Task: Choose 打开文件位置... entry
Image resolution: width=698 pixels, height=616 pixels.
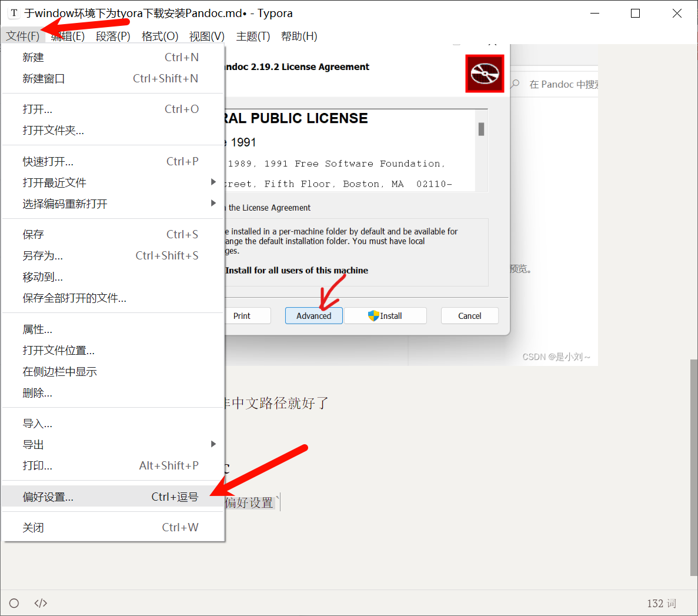Action: click(x=113, y=351)
